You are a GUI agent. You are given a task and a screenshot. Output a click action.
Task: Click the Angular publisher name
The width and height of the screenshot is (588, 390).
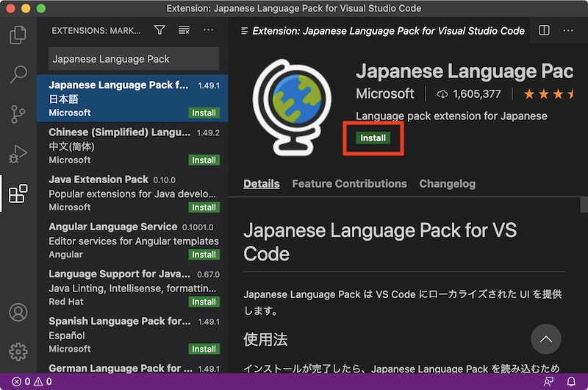tap(65, 255)
